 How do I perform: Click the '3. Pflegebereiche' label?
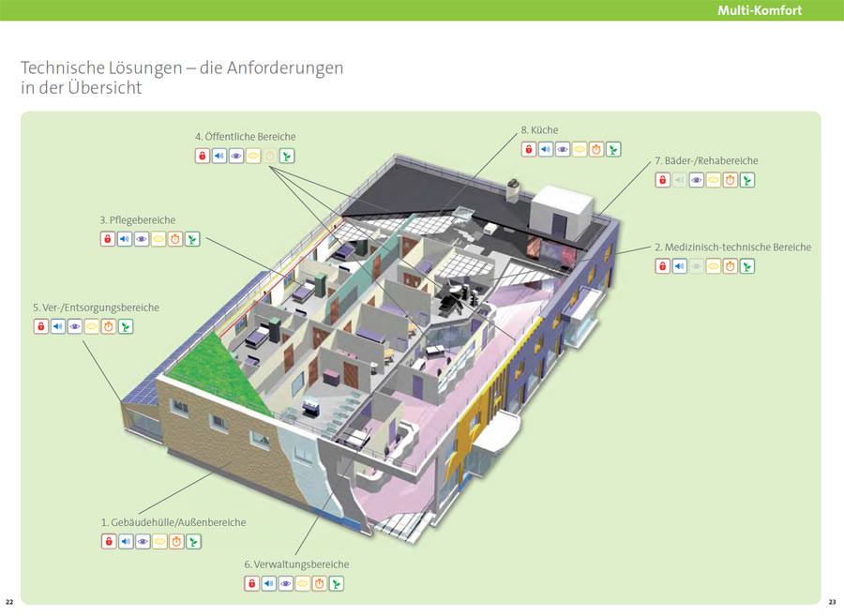138,220
